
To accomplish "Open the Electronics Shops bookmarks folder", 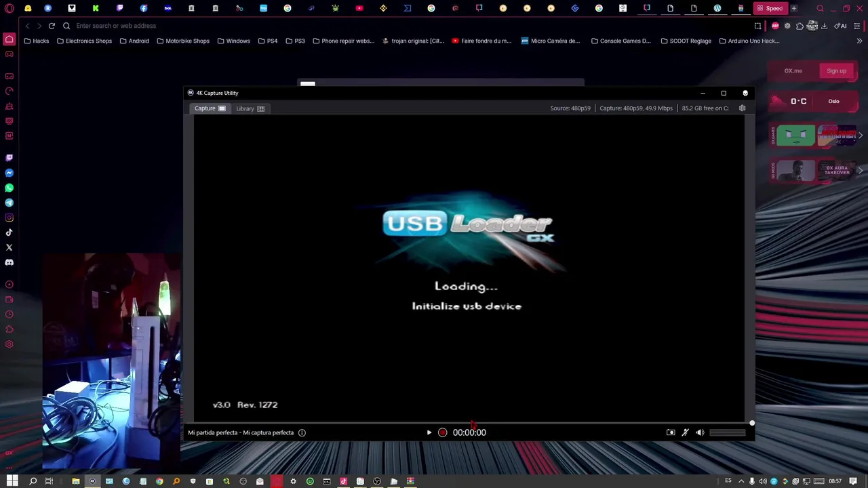I will tap(84, 41).
